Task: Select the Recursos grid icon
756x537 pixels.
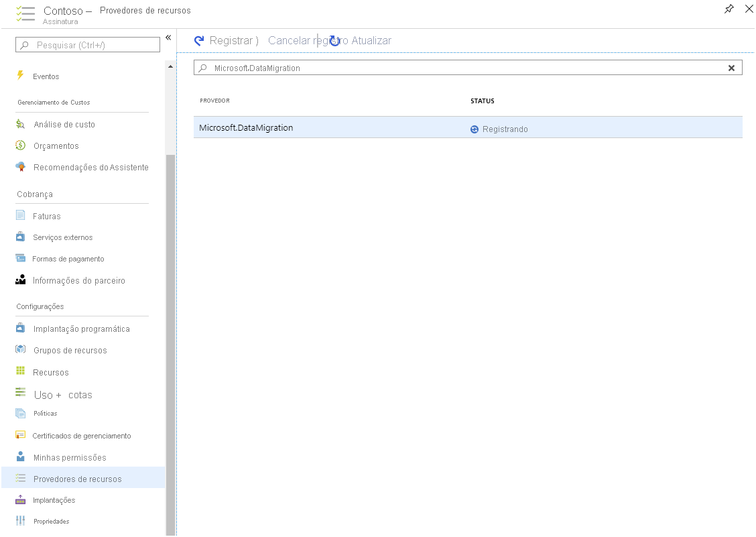Action: 20,371
